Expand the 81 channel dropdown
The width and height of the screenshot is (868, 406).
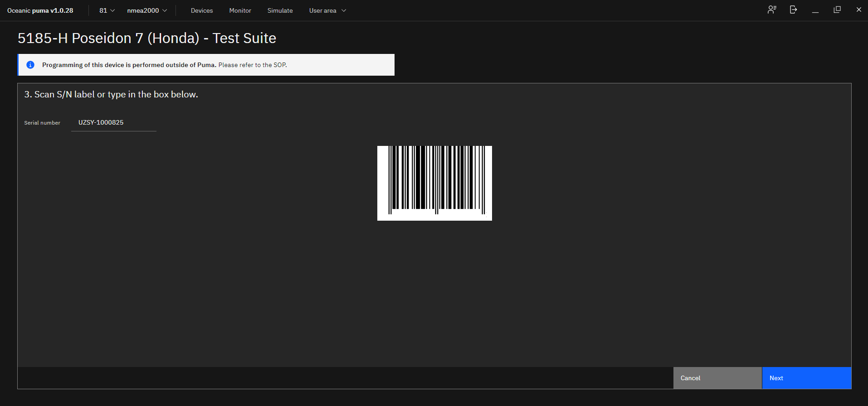click(x=107, y=10)
